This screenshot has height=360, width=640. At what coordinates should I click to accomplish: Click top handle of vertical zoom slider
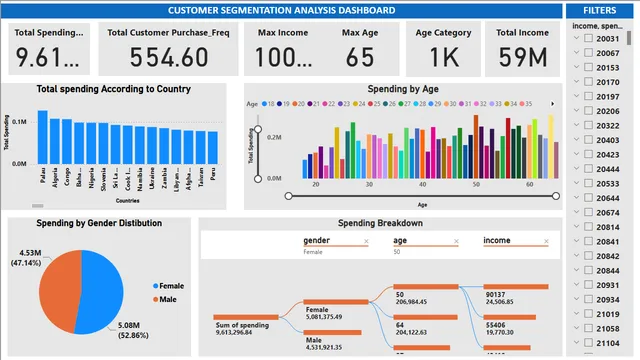click(x=258, y=129)
